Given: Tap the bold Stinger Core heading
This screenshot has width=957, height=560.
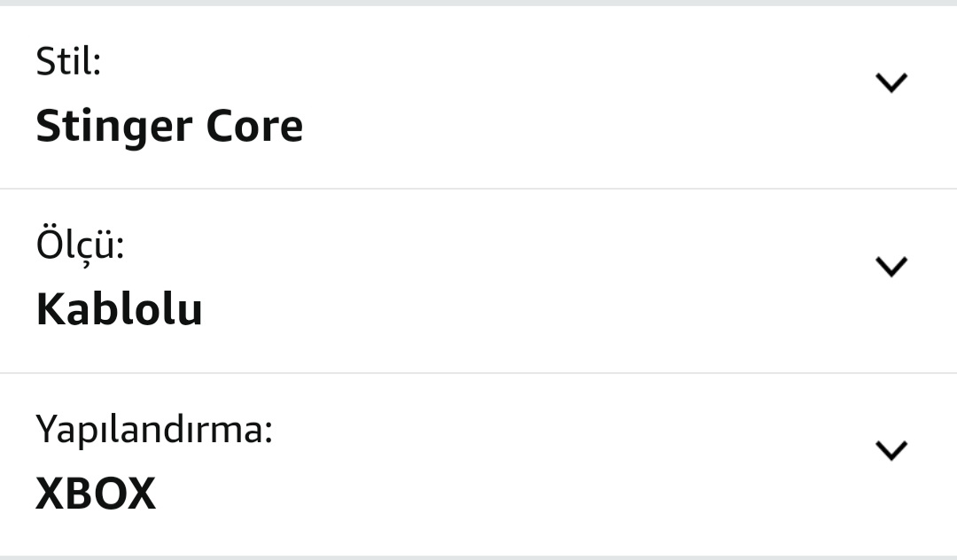Looking at the screenshot, I should [169, 127].
